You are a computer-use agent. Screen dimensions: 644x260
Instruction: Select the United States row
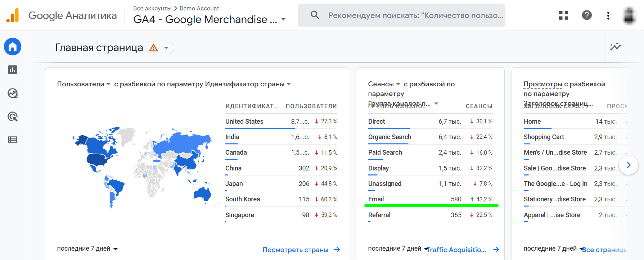point(281,122)
